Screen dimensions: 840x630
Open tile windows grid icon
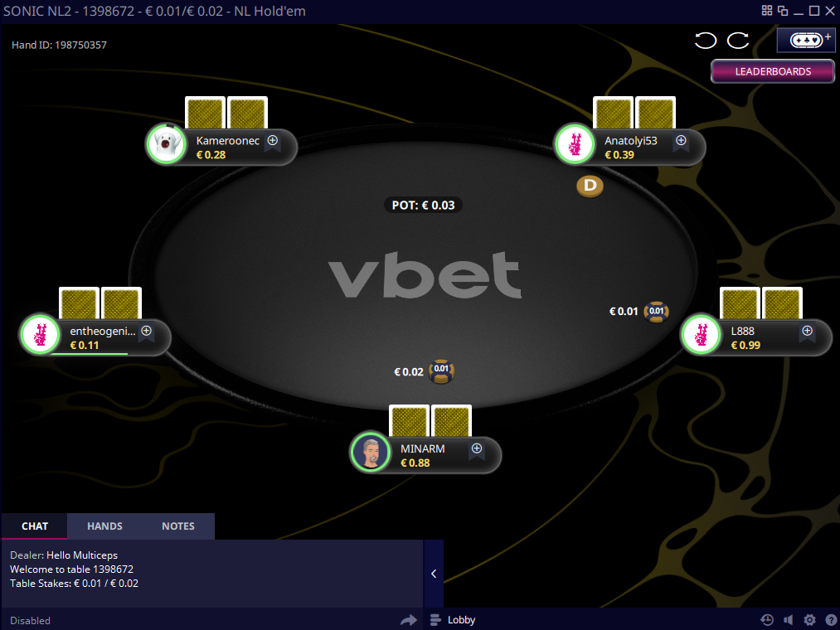pos(767,11)
